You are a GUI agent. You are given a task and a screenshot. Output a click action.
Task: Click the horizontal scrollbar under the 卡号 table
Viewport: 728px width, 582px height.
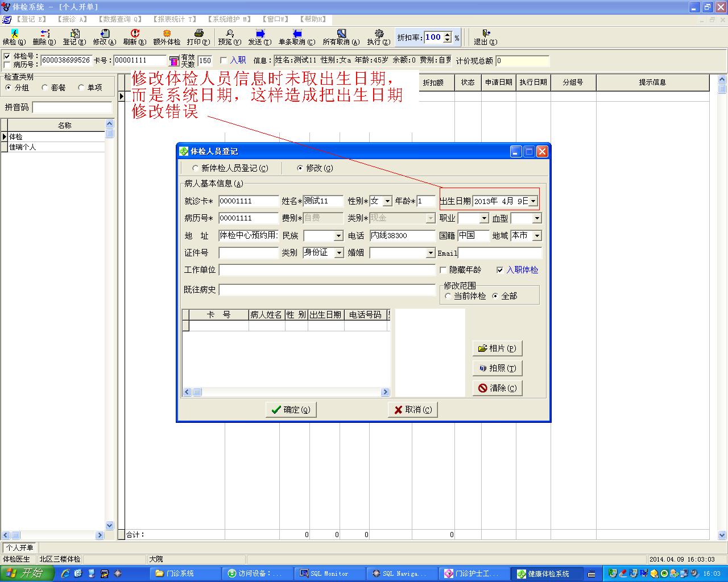(286, 392)
